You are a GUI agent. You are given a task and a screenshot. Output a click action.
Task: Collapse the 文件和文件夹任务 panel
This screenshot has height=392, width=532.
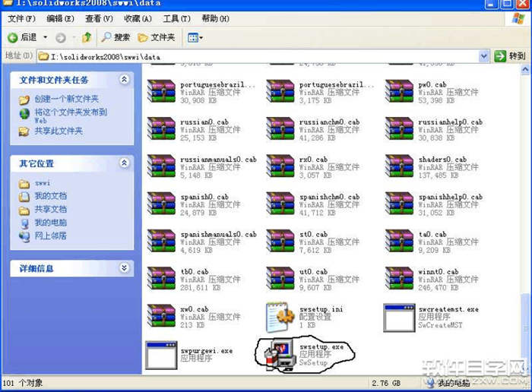click(x=124, y=79)
